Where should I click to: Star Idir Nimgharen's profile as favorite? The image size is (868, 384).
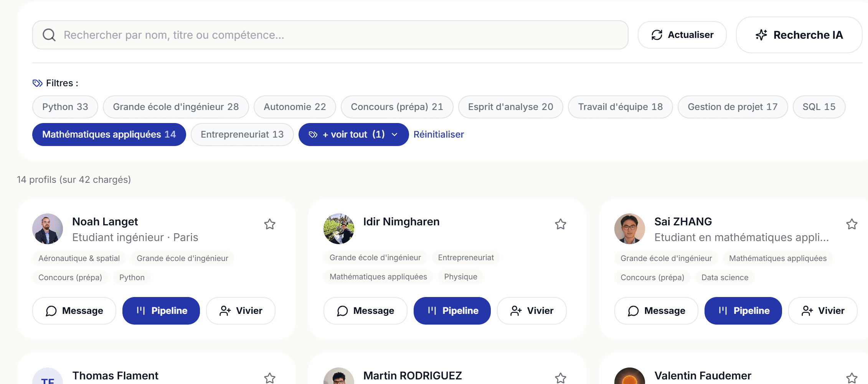click(x=561, y=224)
